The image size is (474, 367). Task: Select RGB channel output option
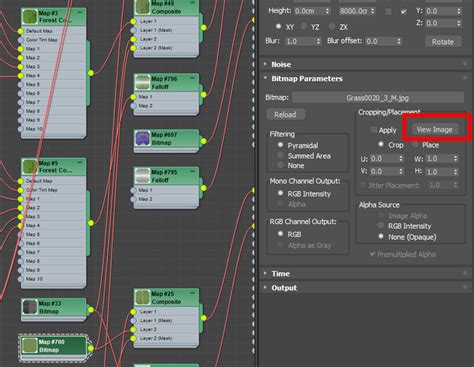[280, 234]
